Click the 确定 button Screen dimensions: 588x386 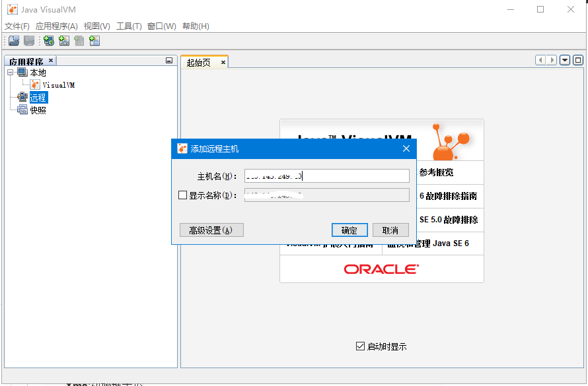coord(349,230)
